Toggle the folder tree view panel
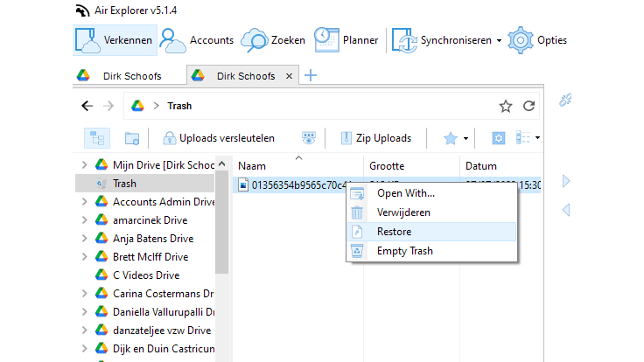The height and width of the screenshot is (362, 644). tap(96, 138)
